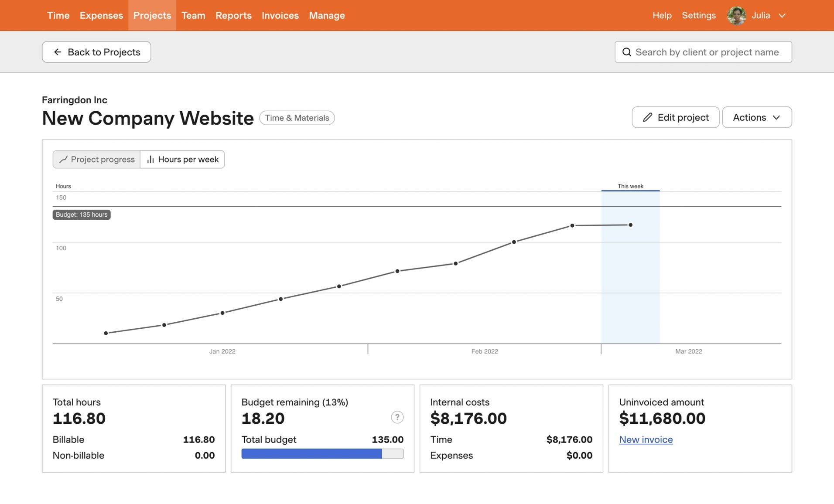
Task: Open the Manage menu
Action: coord(327,15)
